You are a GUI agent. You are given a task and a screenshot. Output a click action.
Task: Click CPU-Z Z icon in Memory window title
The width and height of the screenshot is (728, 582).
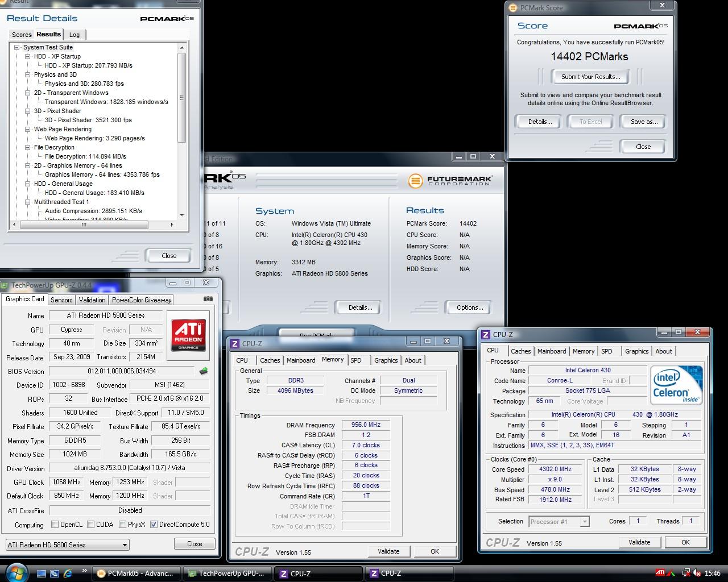tap(235, 343)
